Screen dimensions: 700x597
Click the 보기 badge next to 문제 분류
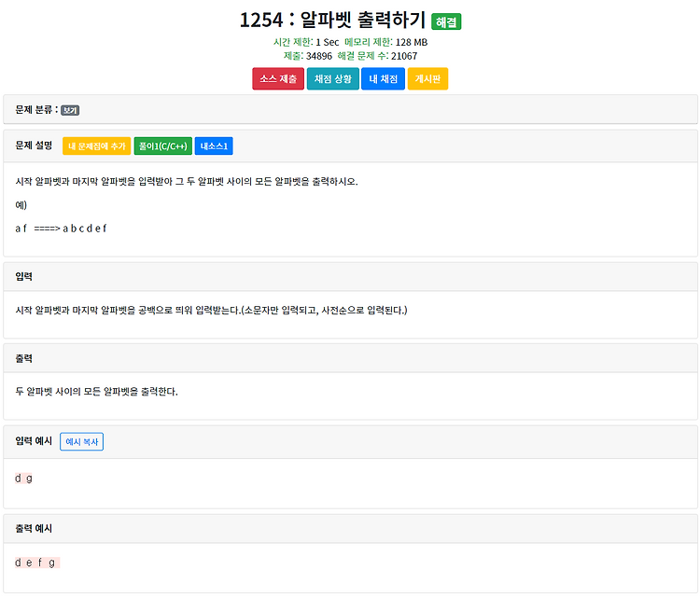(x=70, y=110)
